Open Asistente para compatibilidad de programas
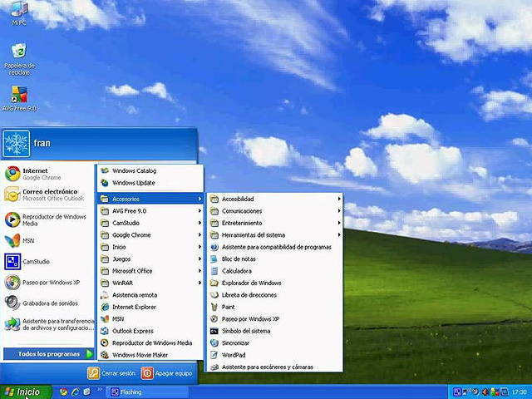532x399 pixels. [275, 247]
